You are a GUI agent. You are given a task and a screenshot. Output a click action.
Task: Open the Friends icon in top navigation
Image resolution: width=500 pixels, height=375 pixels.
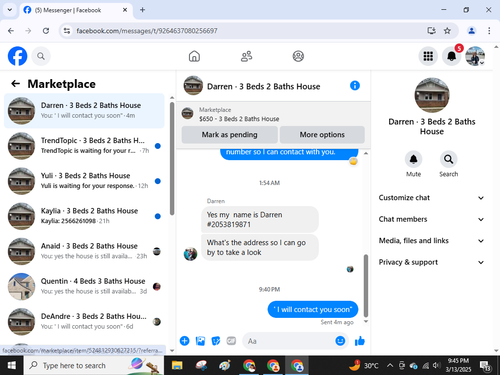[x=246, y=56]
